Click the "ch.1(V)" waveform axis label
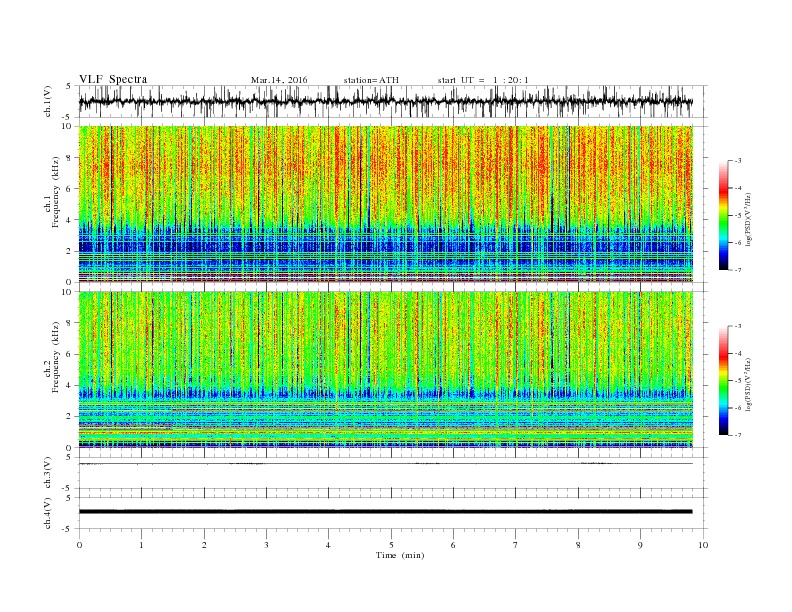The image size is (792, 612). [x=48, y=101]
